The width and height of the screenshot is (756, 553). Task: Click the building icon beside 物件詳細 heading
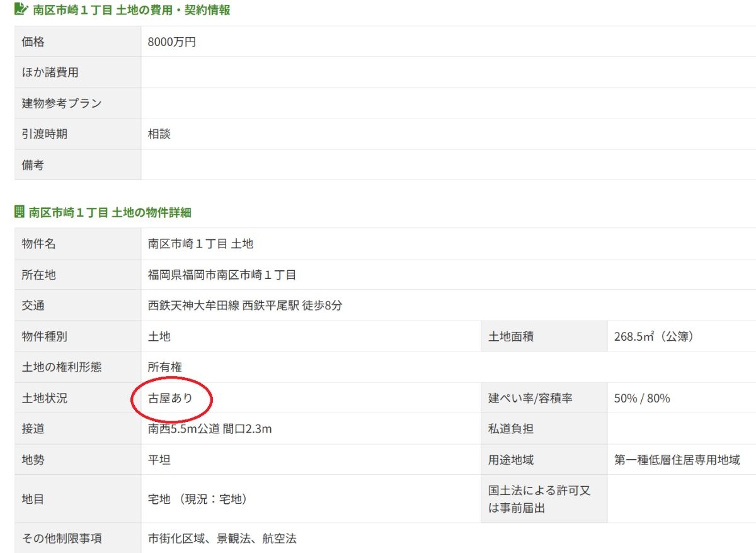pyautogui.click(x=20, y=212)
